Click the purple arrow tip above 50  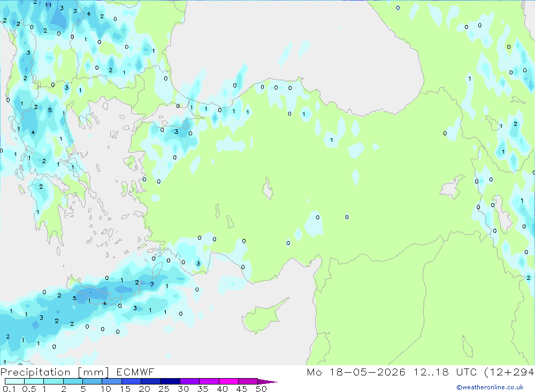(x=267, y=381)
